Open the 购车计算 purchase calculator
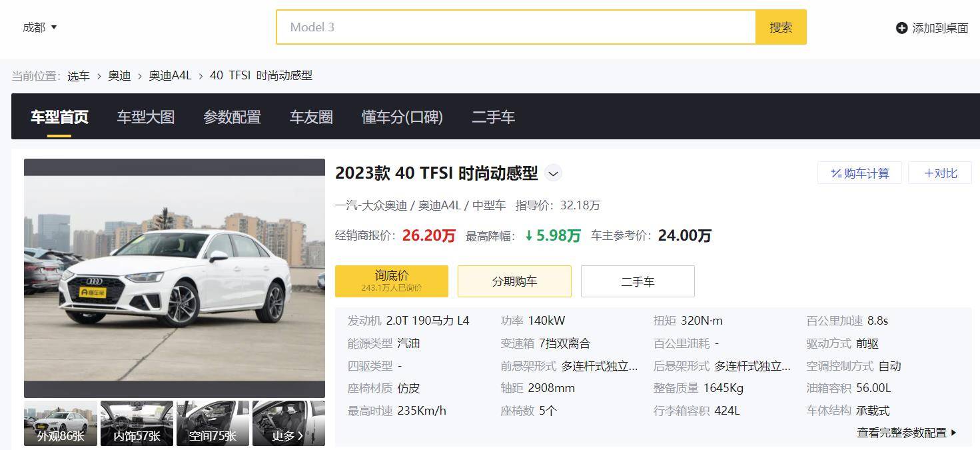 pyautogui.click(x=859, y=172)
